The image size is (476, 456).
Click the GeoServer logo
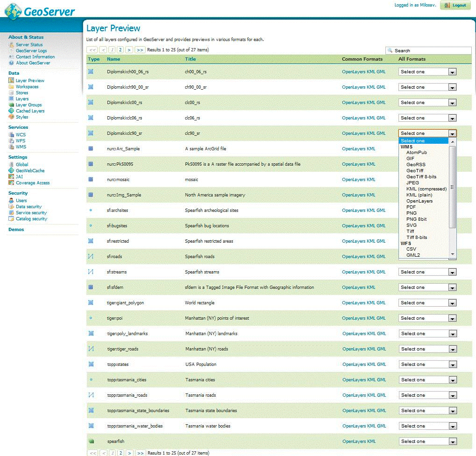coord(40,11)
